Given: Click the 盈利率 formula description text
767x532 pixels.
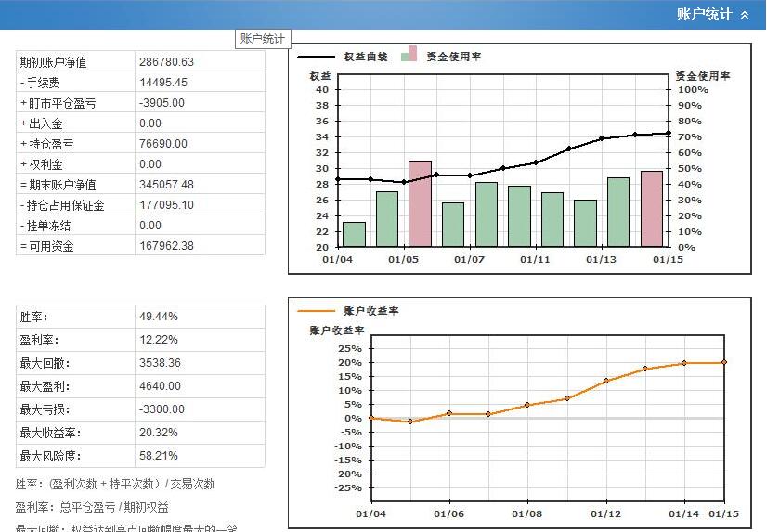Looking at the screenshot, I should click(x=92, y=507).
